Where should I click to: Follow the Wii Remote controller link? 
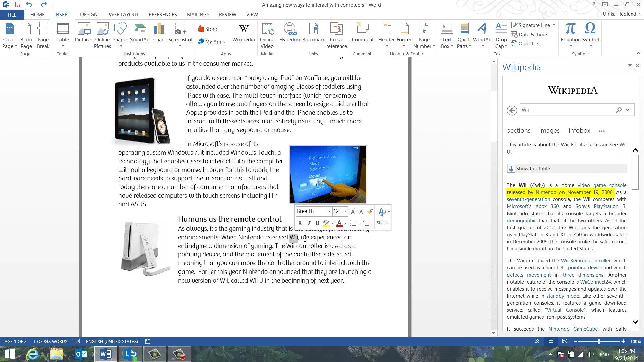(x=586, y=261)
